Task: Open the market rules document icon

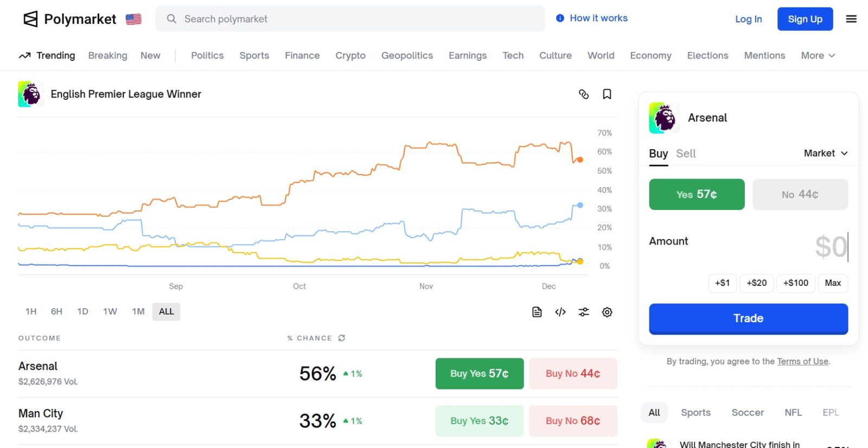Action: 537,312
